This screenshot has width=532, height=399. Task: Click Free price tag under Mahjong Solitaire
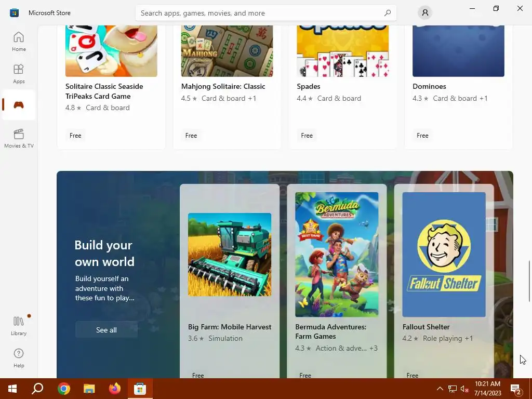191,136
